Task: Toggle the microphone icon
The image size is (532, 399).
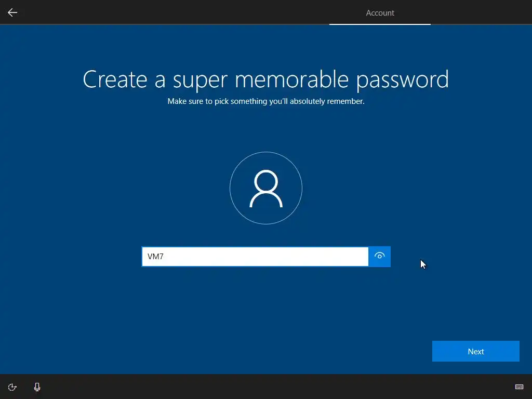Action: [37, 387]
